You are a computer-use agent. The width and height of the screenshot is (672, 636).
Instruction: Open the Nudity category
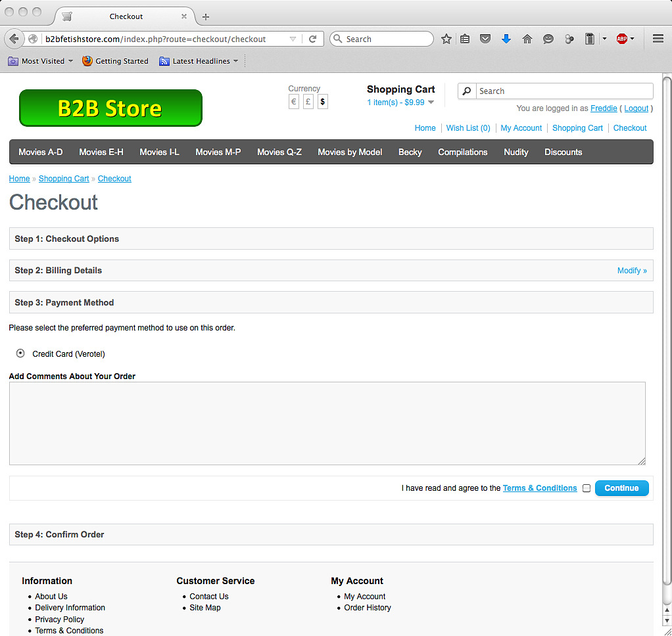(x=516, y=152)
